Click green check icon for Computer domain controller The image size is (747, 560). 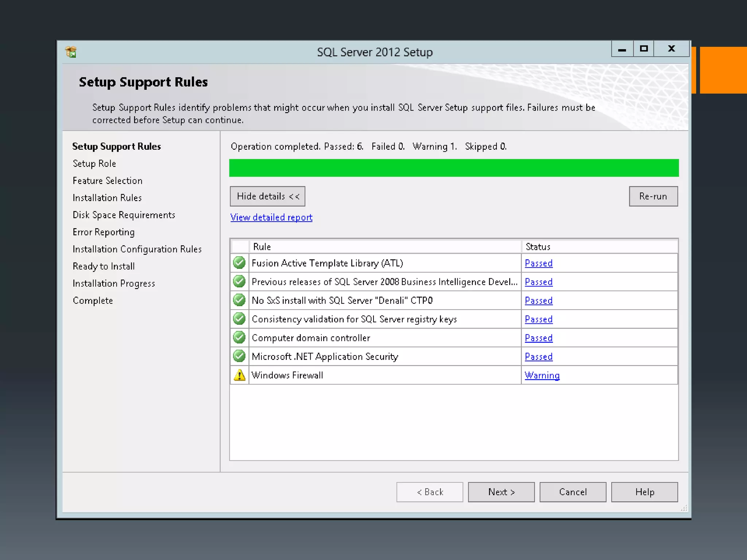tap(239, 338)
